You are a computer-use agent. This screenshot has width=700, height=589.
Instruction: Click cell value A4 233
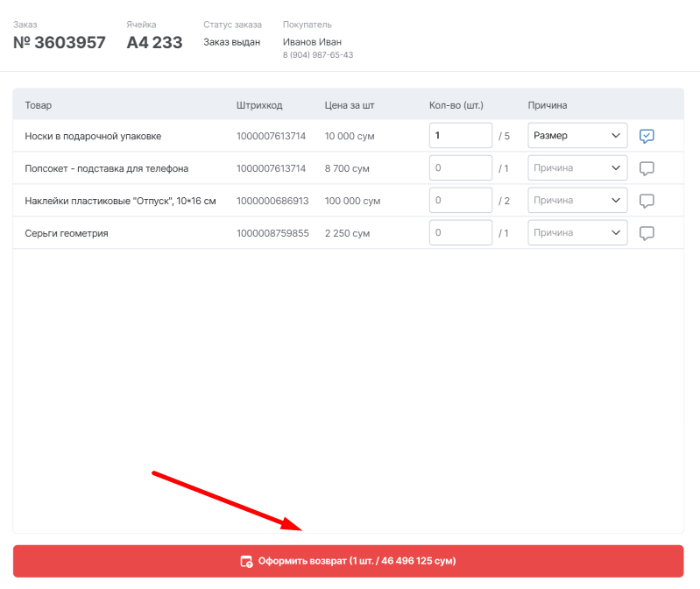[154, 42]
